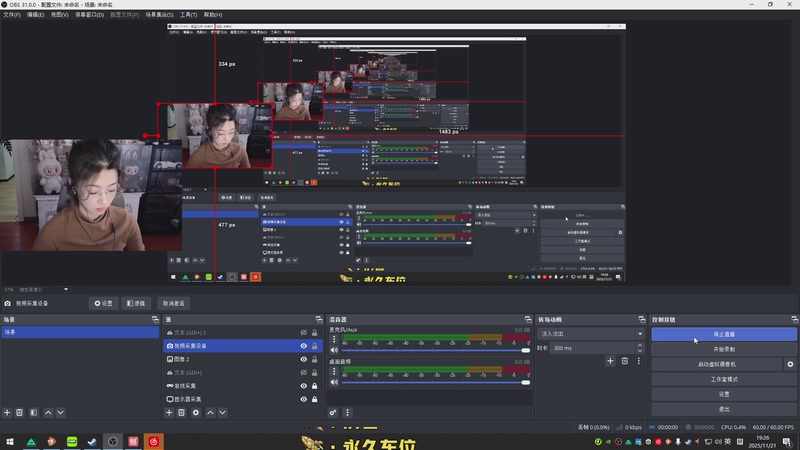Unlock the 显示器采集 source
The image size is (800, 450).
tap(314, 399)
